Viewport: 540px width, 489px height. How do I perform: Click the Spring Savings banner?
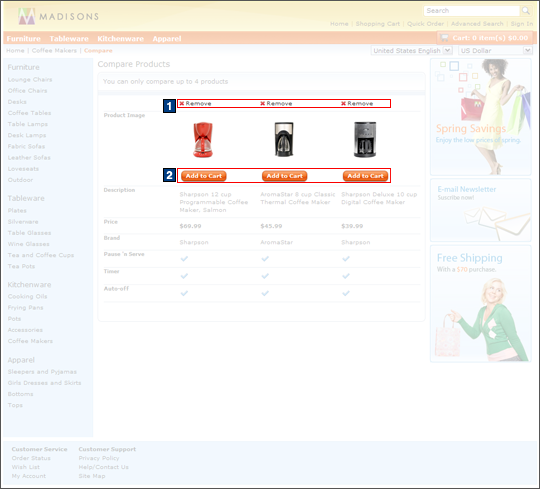tap(481, 117)
